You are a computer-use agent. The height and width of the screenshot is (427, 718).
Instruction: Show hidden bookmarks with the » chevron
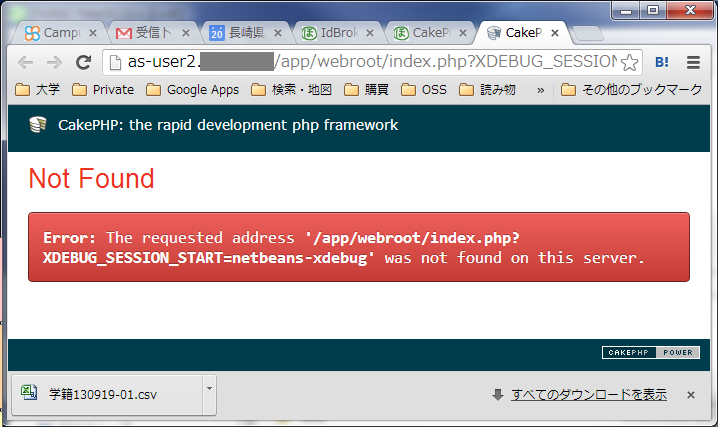point(541,90)
